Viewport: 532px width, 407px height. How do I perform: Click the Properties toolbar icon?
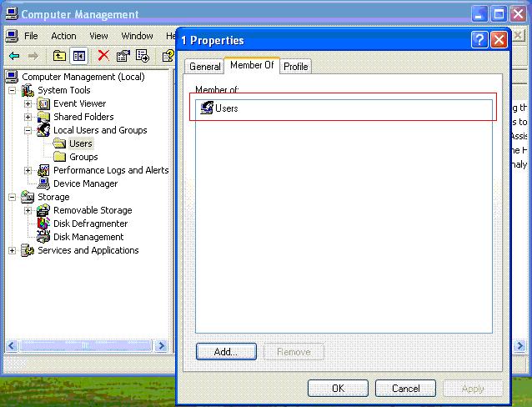tap(123, 56)
